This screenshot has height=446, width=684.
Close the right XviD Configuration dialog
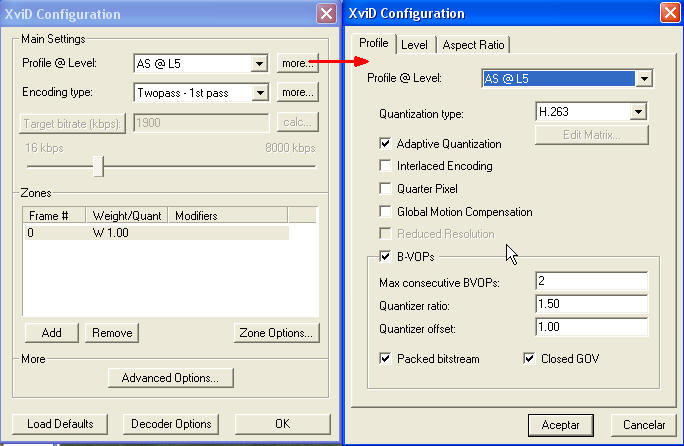tap(670, 13)
